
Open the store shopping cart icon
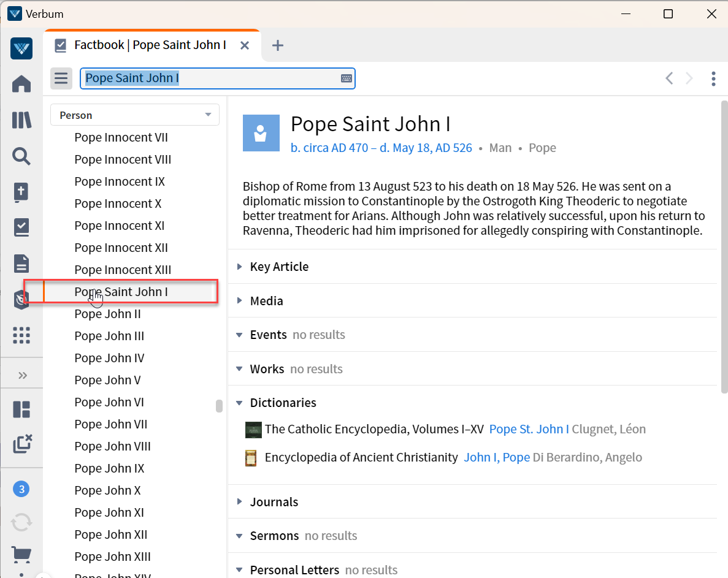(x=21, y=554)
